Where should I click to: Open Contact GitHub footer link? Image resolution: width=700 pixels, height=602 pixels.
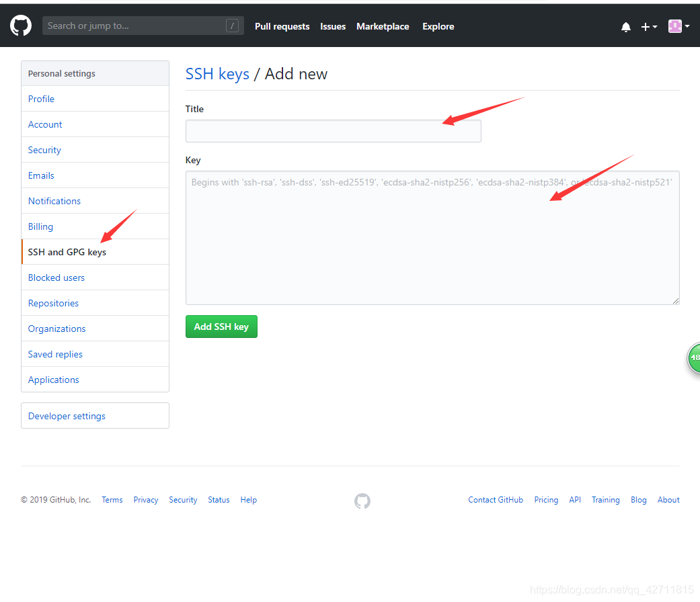496,500
